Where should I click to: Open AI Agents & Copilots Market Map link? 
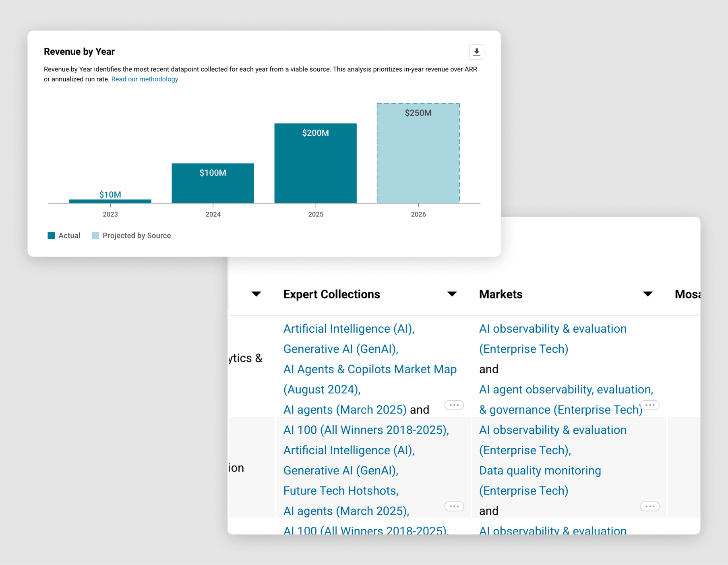point(370,379)
